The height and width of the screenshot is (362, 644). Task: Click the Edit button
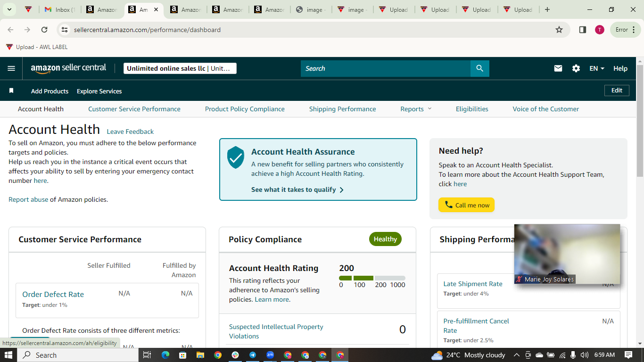pos(617,90)
